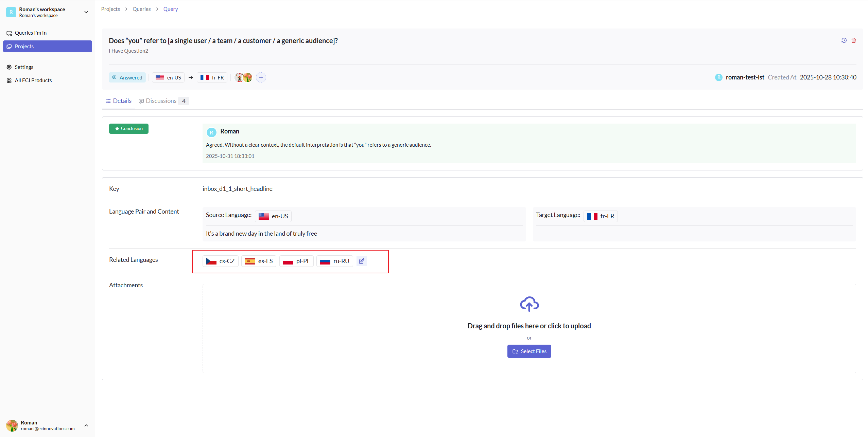Switch to the Discussions tab
The image size is (868, 437).
[161, 101]
